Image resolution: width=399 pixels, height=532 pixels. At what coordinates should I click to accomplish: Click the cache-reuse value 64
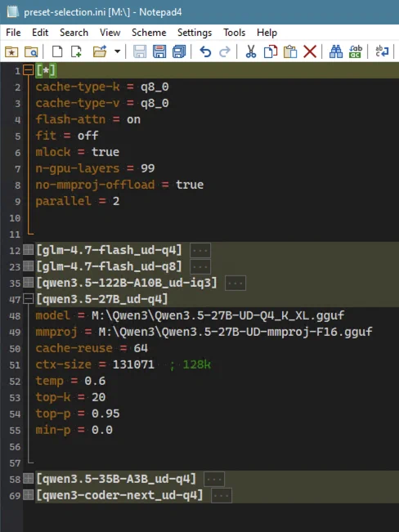(141, 348)
